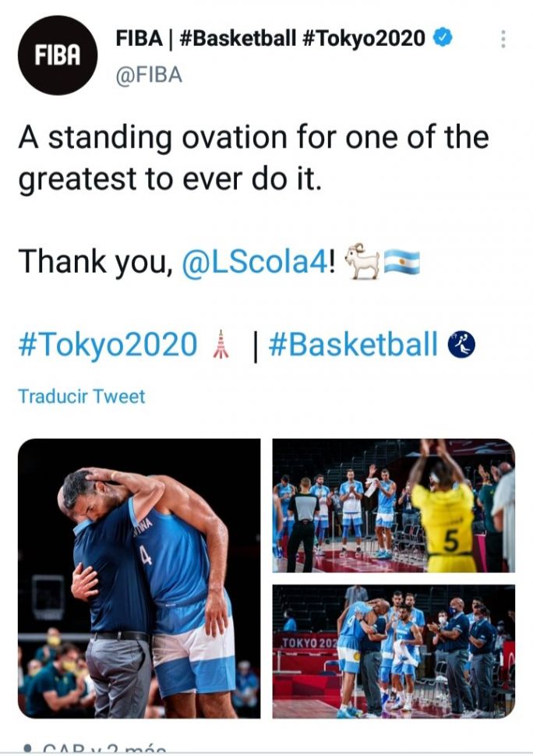The height and width of the screenshot is (756, 533).
Task: Click the blue verified badge
Action: coord(442,37)
